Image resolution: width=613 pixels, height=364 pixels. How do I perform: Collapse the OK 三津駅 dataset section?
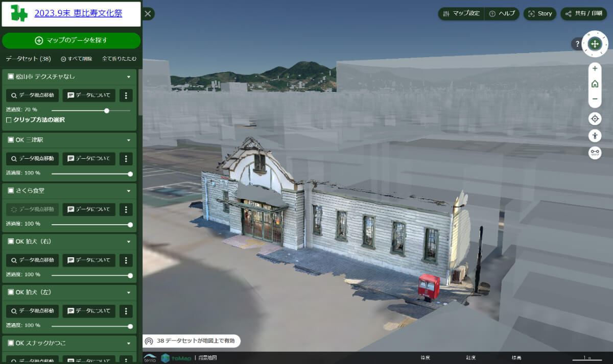(129, 140)
